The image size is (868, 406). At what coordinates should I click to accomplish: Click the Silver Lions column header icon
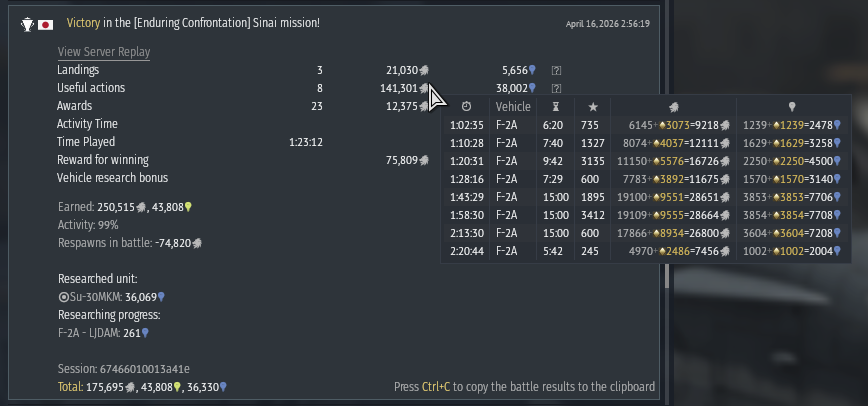(673, 107)
